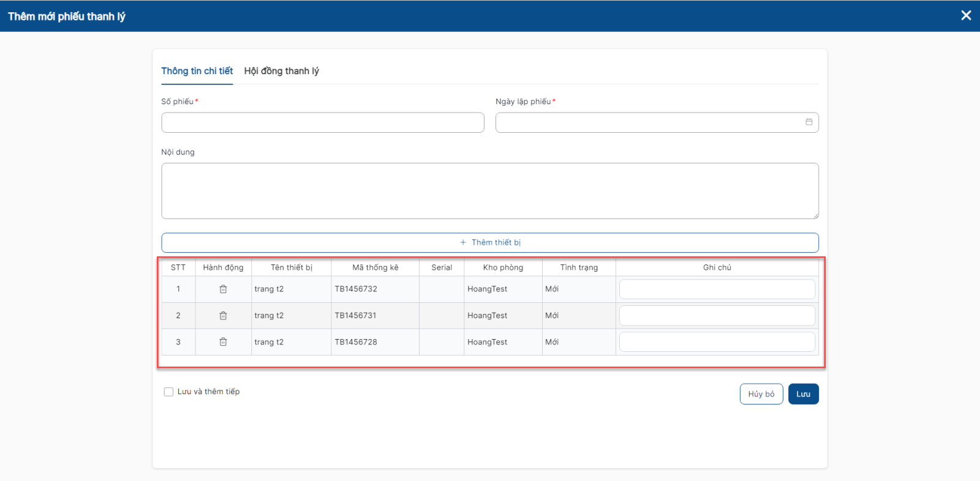Screen dimensions: 980x481
Task: Click the Mã thống kê column header
Action: pyautogui.click(x=375, y=267)
